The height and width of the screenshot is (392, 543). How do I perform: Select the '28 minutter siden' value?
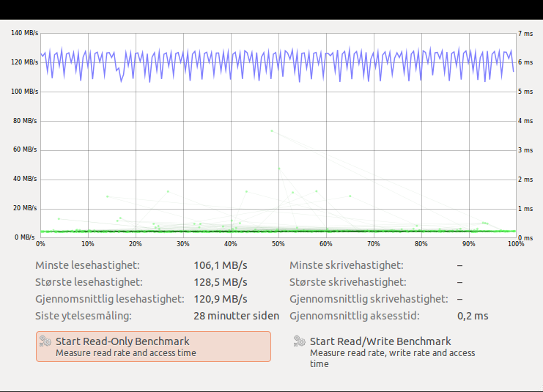tap(236, 316)
